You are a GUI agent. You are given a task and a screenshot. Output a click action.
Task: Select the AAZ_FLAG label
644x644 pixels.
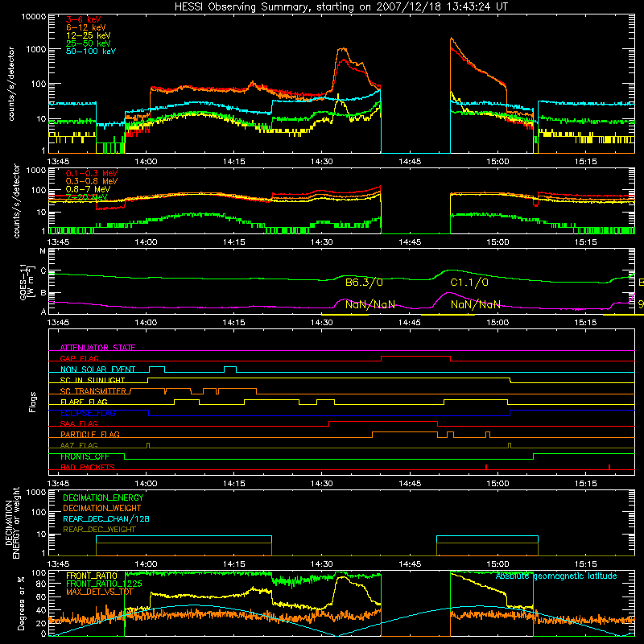[79, 445]
